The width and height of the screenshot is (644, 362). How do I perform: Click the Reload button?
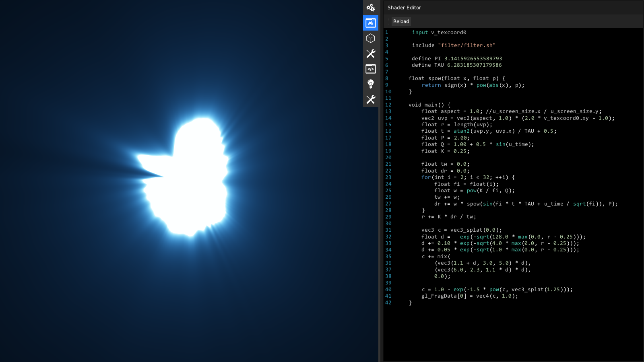(x=401, y=21)
